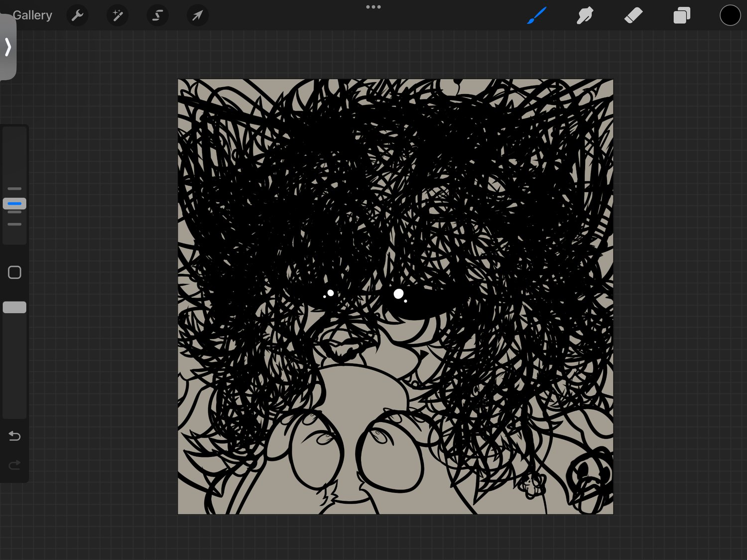Open the Adjustments magic wand menu
Screen dimensions: 747x560
coord(118,15)
